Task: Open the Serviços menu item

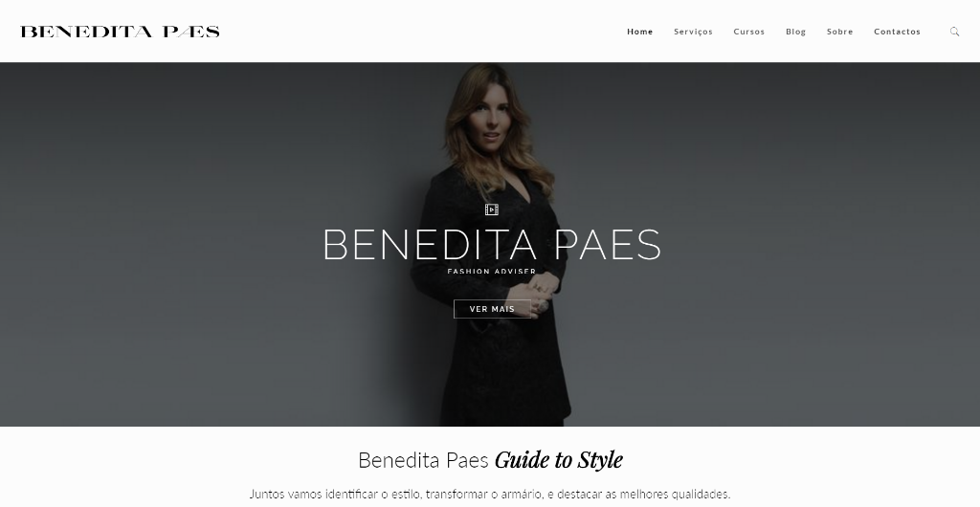Action: pos(693,32)
